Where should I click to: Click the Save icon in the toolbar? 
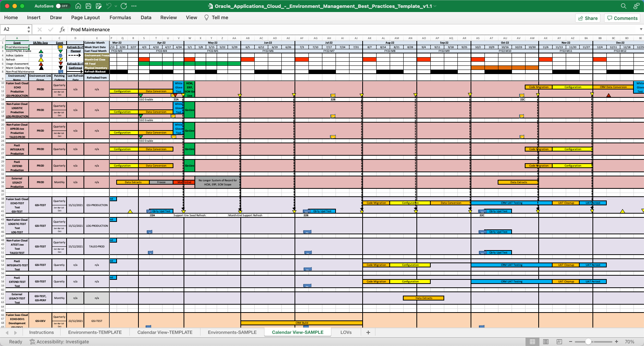click(88, 6)
